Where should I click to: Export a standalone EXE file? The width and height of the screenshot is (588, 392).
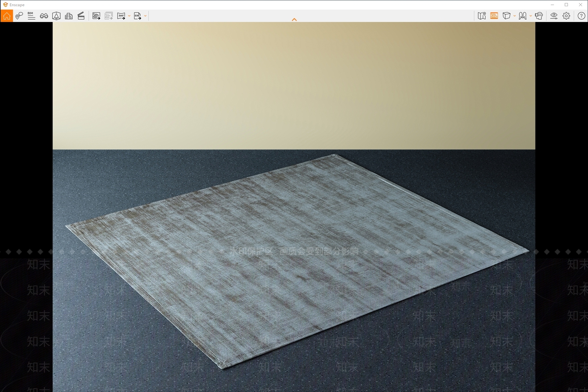pos(137,16)
